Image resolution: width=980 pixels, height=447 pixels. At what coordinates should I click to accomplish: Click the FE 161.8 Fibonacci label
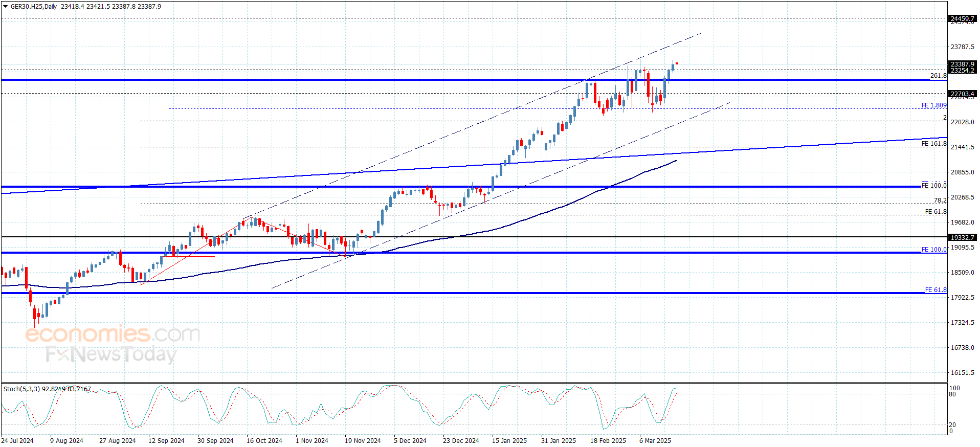(x=934, y=144)
